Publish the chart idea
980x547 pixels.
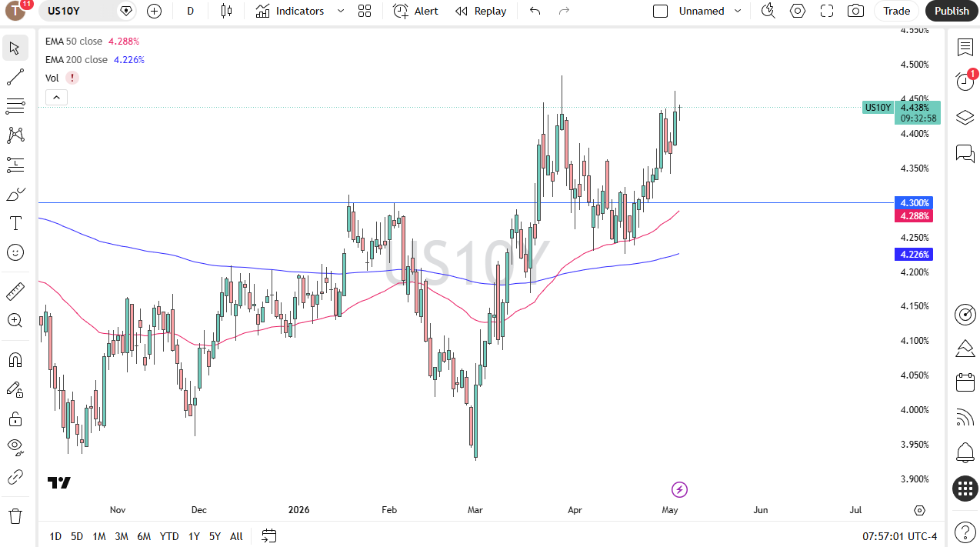952,11
